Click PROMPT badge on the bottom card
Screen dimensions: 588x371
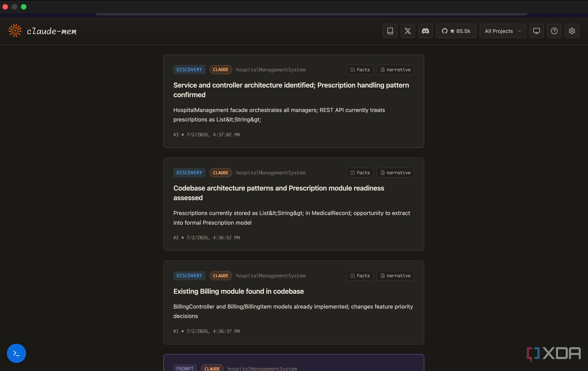coord(185,368)
